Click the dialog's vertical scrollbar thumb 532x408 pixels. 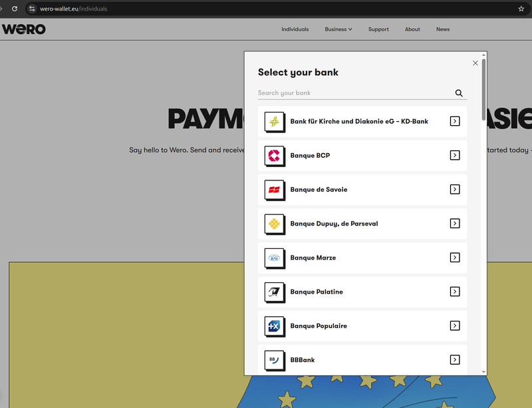pos(483,89)
